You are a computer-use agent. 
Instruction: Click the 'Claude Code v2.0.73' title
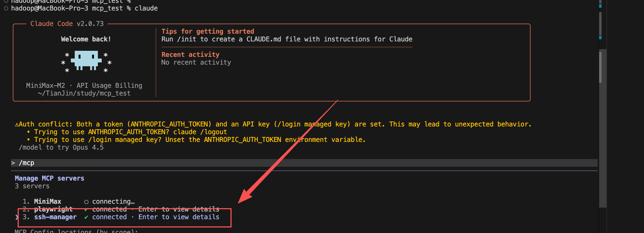click(67, 24)
